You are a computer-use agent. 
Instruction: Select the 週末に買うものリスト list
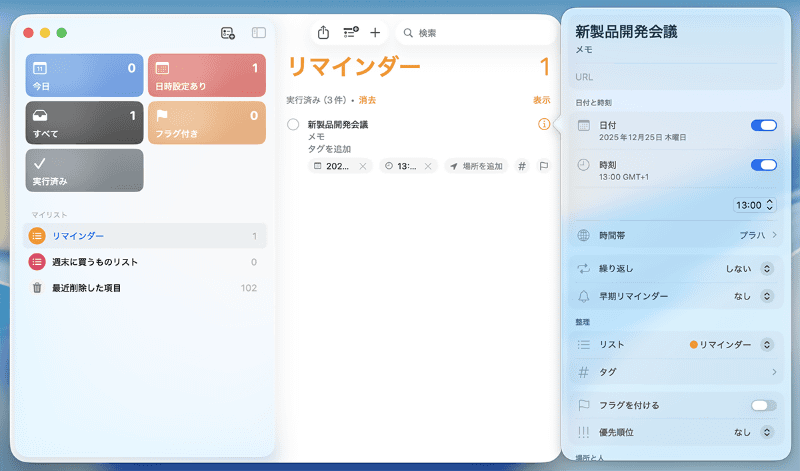pyautogui.click(x=144, y=262)
